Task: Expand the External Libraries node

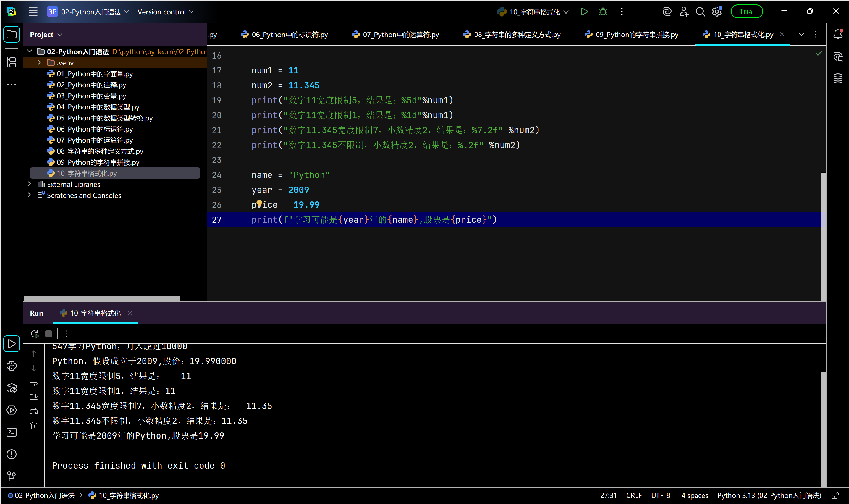Action: (30, 184)
